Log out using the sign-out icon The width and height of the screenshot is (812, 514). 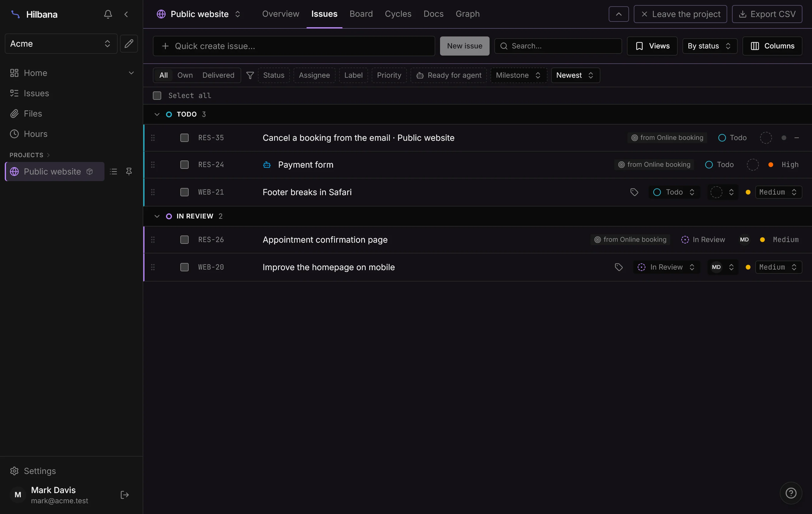124,495
